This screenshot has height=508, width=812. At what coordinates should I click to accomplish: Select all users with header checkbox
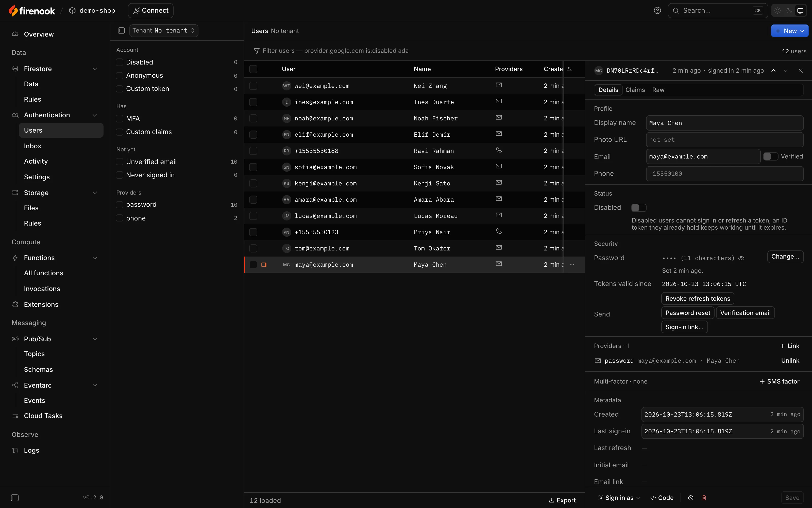click(x=253, y=69)
